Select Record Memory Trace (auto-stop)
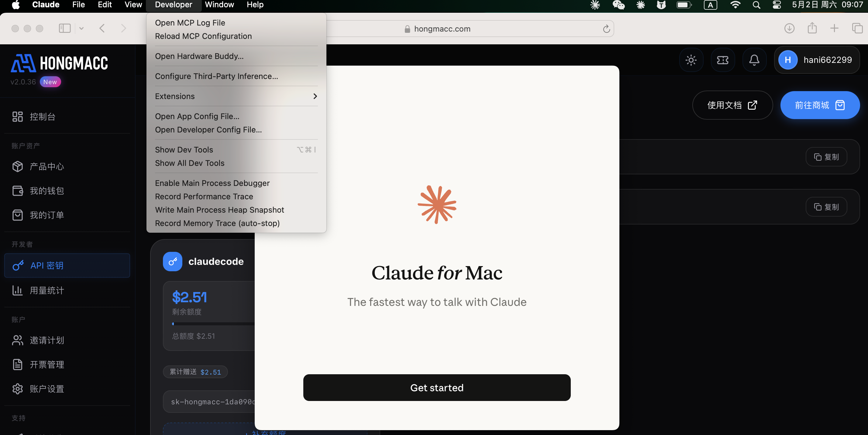Image resolution: width=868 pixels, height=435 pixels. pos(236,223)
